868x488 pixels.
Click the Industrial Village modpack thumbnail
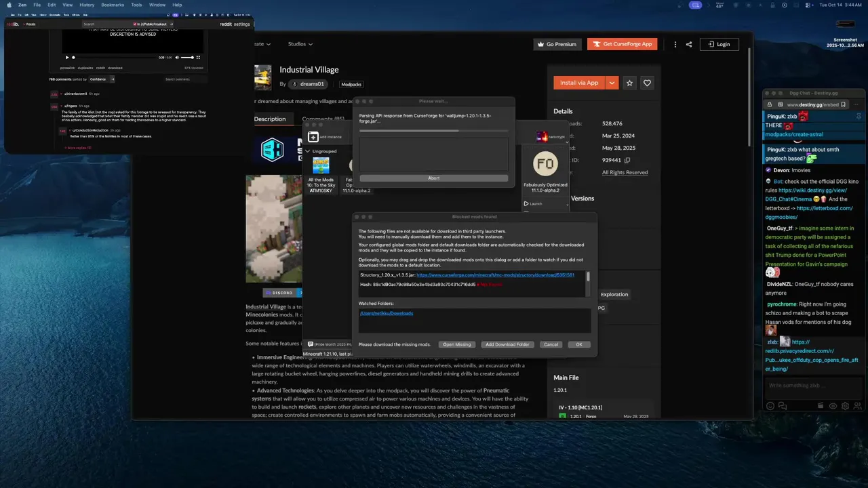click(262, 77)
